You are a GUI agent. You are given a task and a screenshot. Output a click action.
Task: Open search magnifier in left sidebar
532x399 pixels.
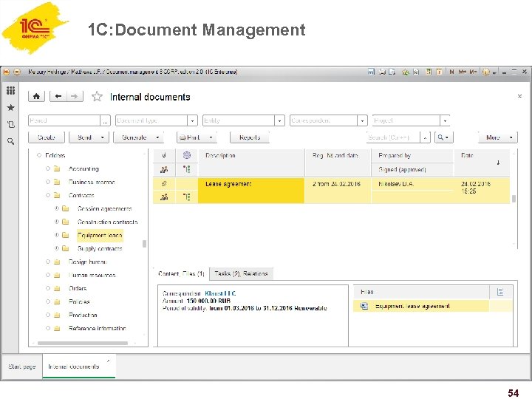coord(10,141)
